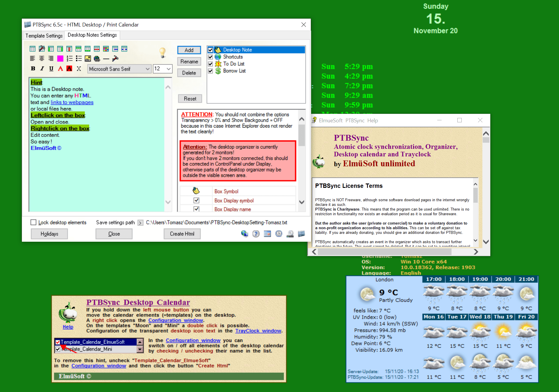
Task: Toggle italic formatting
Action: 42,68
